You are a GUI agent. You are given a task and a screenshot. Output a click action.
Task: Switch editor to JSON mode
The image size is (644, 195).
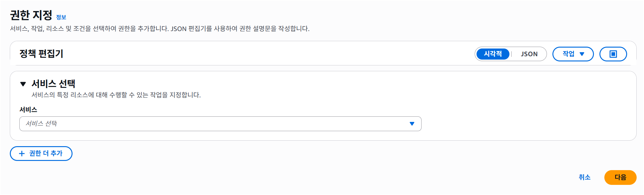(529, 54)
